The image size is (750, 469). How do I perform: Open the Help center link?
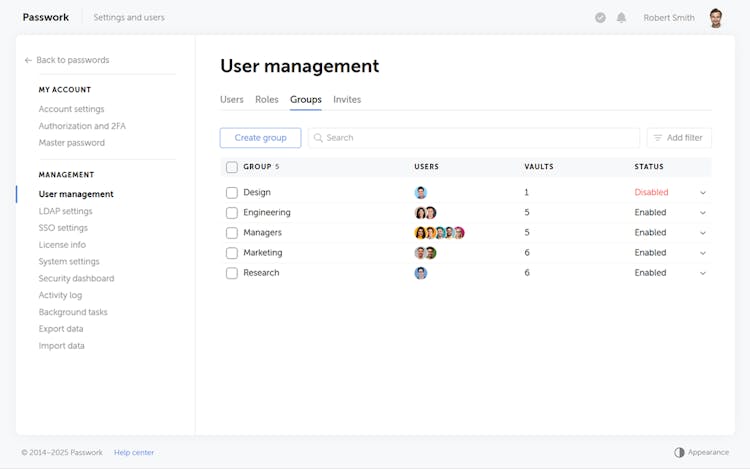[134, 453]
